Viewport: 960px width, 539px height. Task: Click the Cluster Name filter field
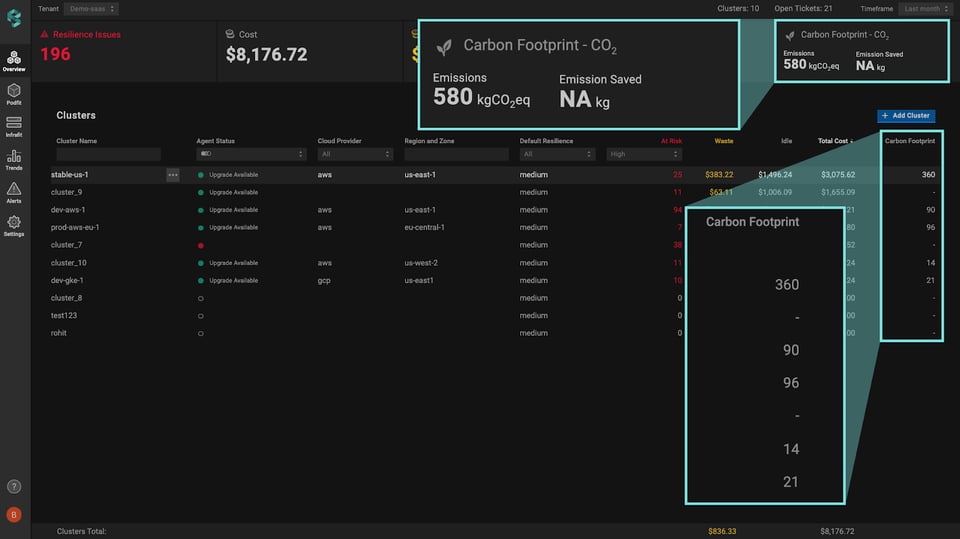108,154
